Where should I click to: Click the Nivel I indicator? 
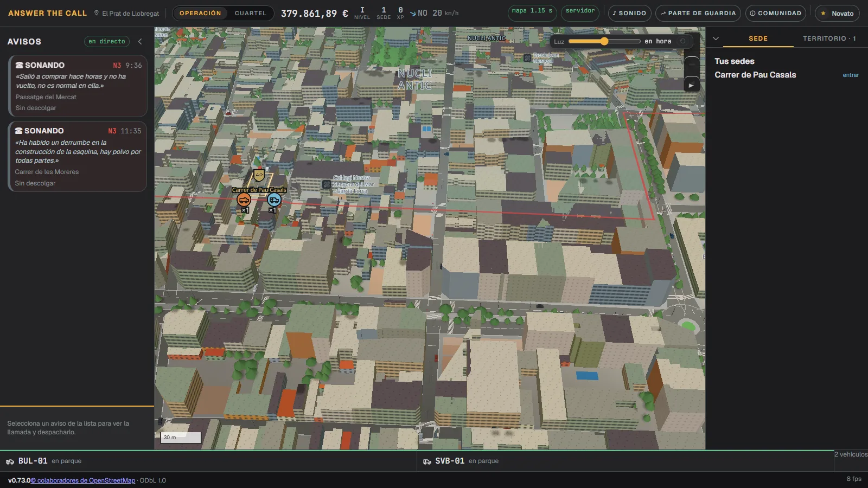pyautogui.click(x=362, y=13)
